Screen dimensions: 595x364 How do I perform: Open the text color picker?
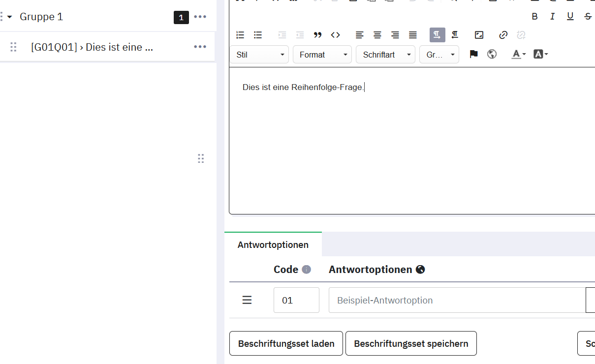519,55
